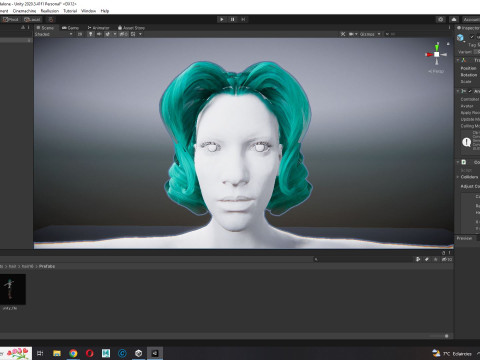Open File Explorer from the taskbar

pos(57,353)
